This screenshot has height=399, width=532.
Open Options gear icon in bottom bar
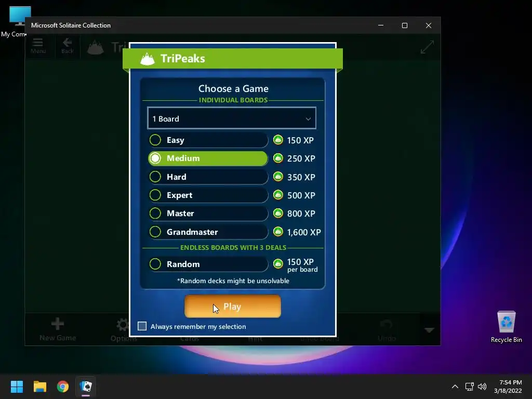pos(123,325)
